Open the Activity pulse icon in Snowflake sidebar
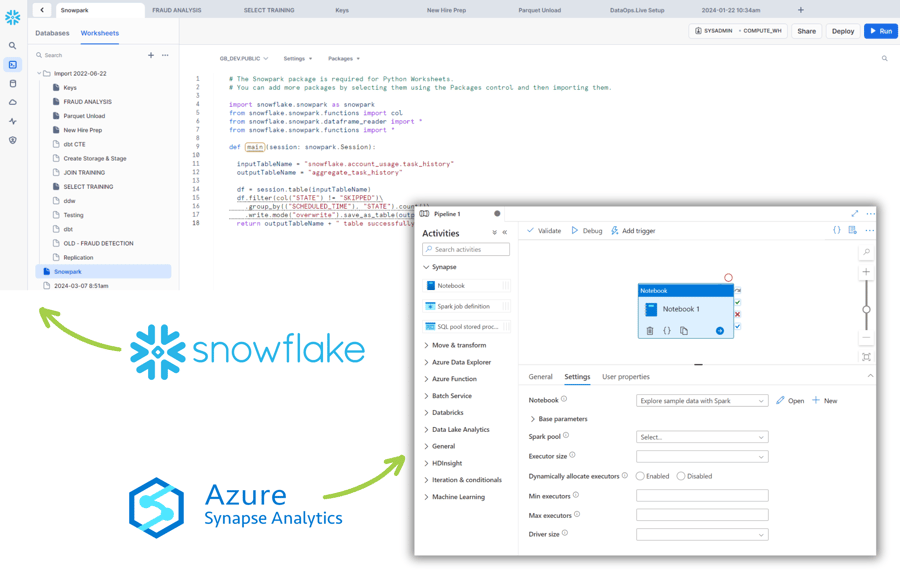This screenshot has height=573, width=900. click(x=13, y=121)
